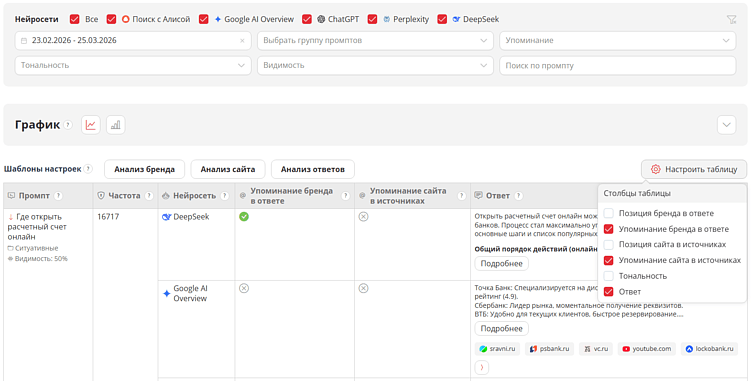Enable Позиция бренда в ответе column
This screenshot has height=381, width=751.
click(x=608, y=213)
